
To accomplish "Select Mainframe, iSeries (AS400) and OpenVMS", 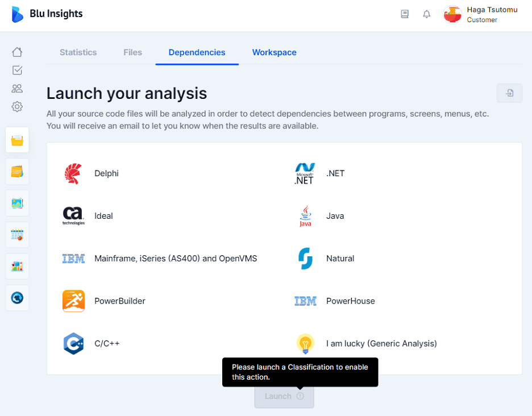I will (73, 258).
